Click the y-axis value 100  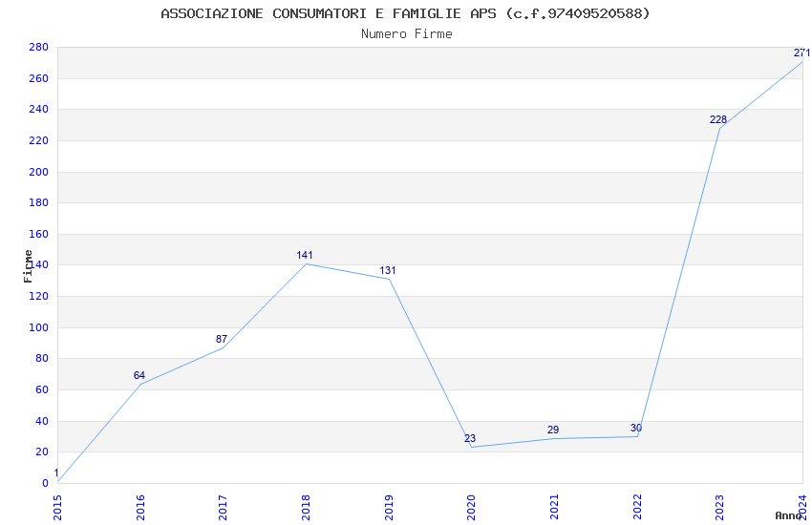[39, 328]
